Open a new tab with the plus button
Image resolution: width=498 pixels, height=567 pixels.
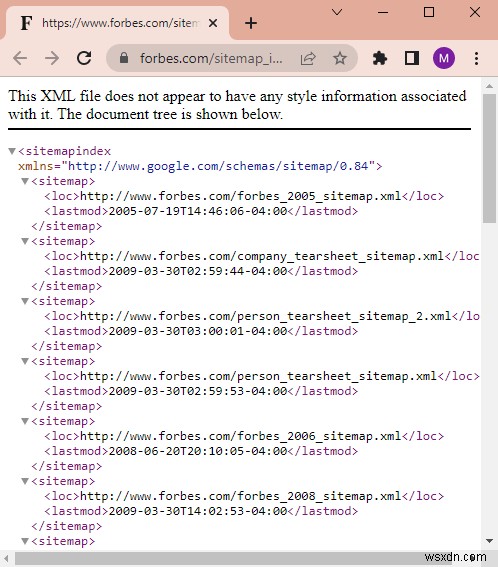tap(251, 23)
